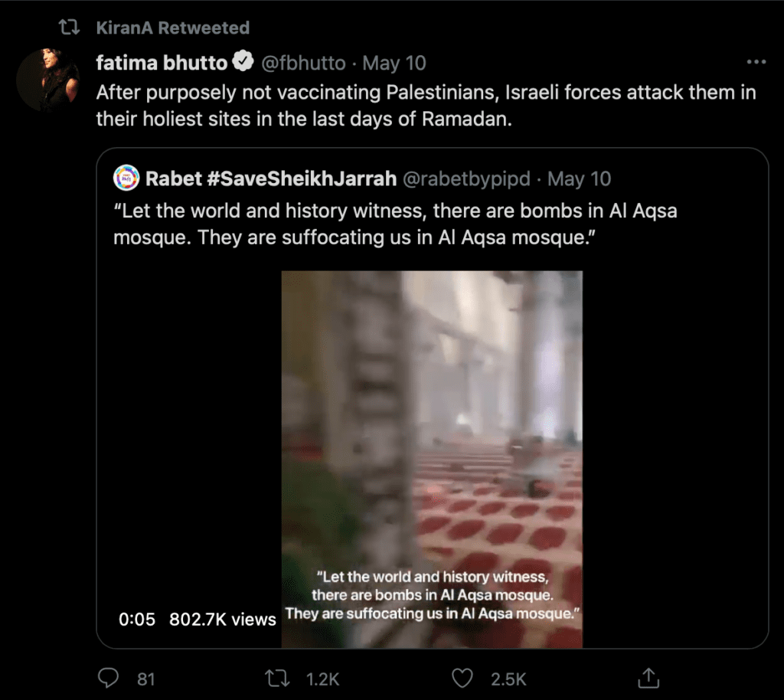Click the small retweeted arrows icon beside KiranA
The height and width of the screenshot is (700, 784).
coord(69,27)
